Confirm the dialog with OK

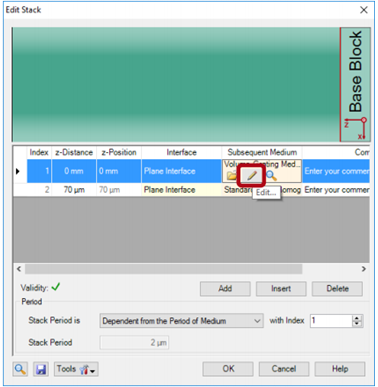point(228,369)
